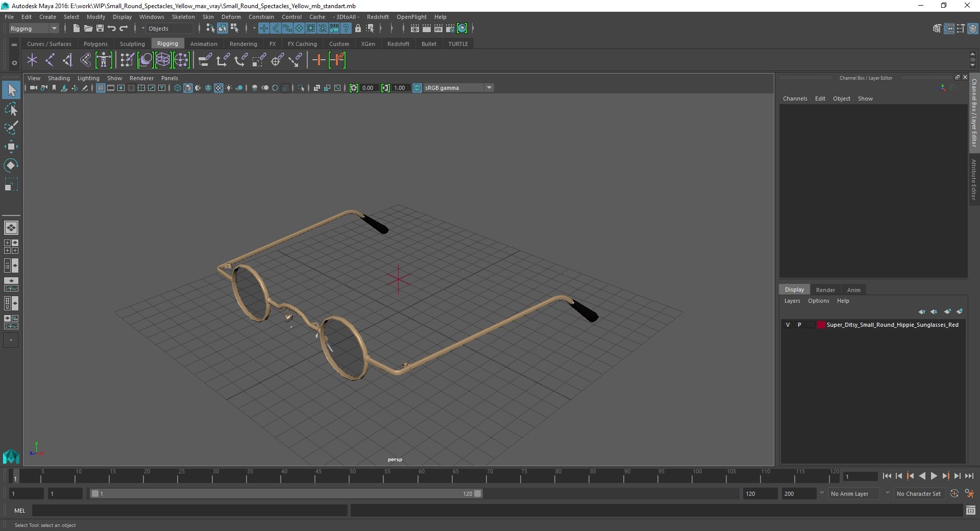Toggle the viewport grid display button
This screenshot has height=531, width=980.
[x=101, y=88]
